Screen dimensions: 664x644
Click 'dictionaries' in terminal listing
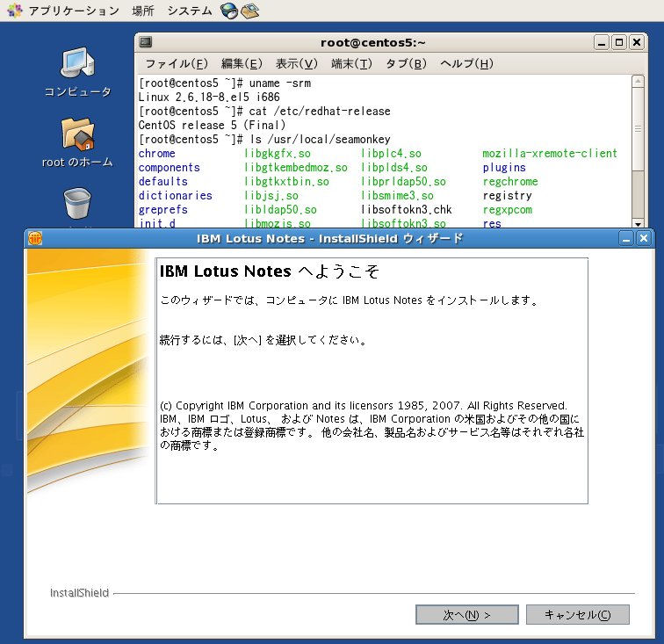pos(176,195)
